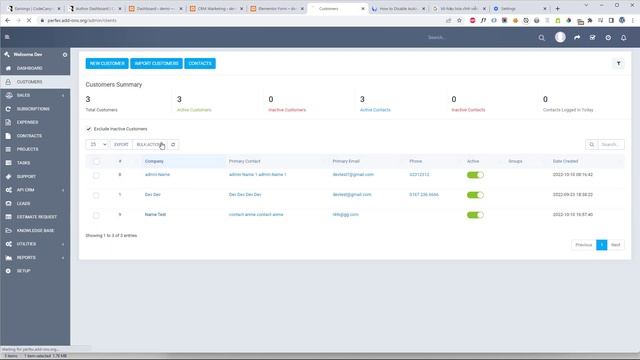Click the Bulk Actions button

click(x=150, y=144)
